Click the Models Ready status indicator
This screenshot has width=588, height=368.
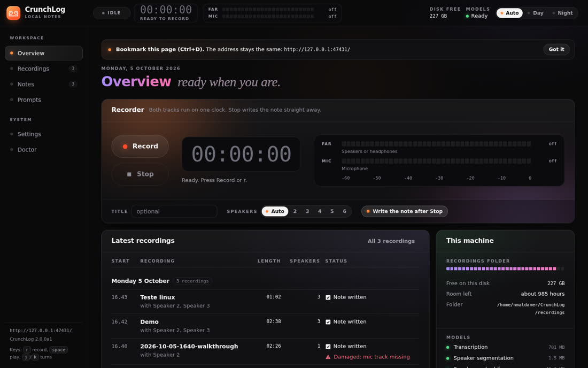(477, 16)
